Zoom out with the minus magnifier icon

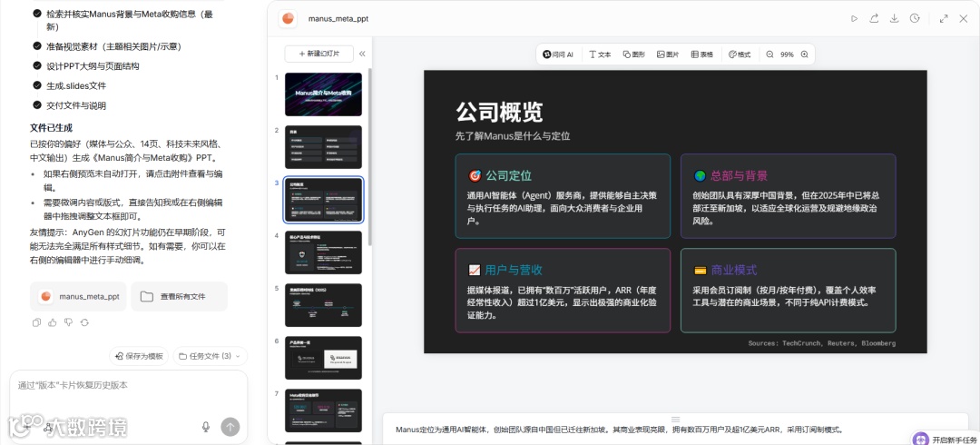tap(769, 54)
